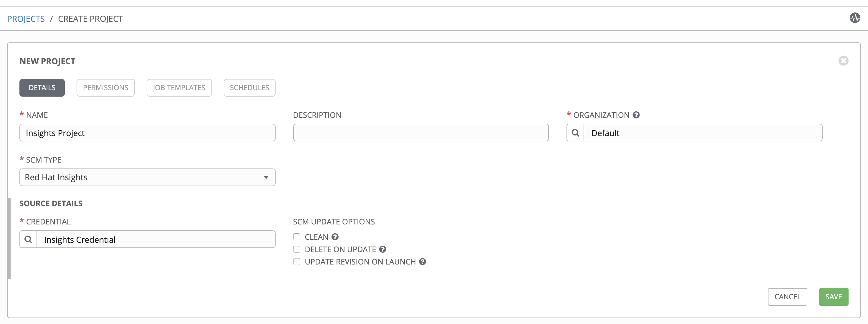Switch to the Job Templates tab
This screenshot has width=868, height=324.
click(x=179, y=88)
